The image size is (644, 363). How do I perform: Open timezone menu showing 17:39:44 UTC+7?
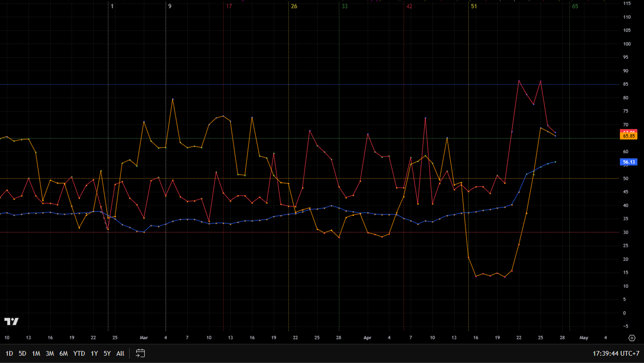(x=616, y=353)
